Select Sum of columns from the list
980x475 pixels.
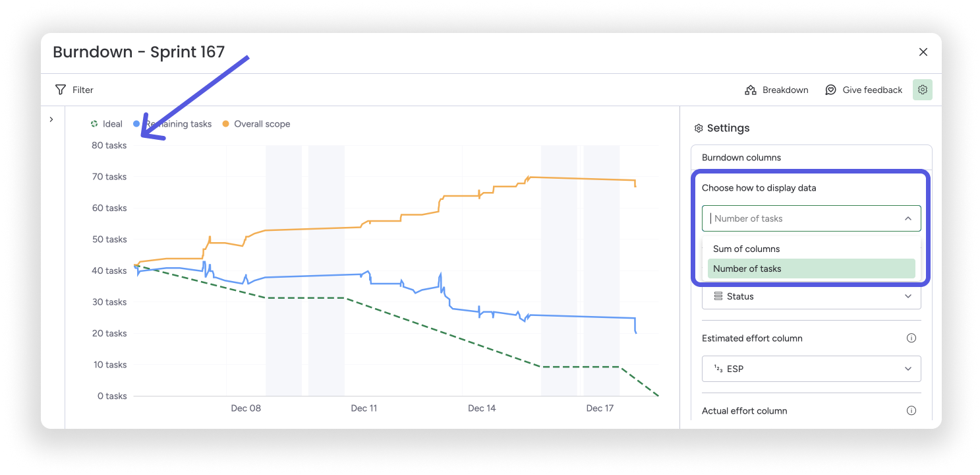[746, 249]
